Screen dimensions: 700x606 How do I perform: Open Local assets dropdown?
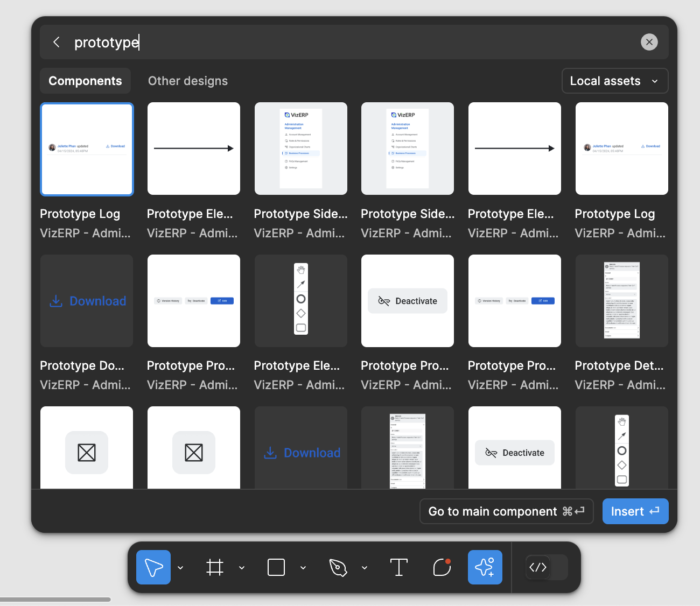(615, 81)
